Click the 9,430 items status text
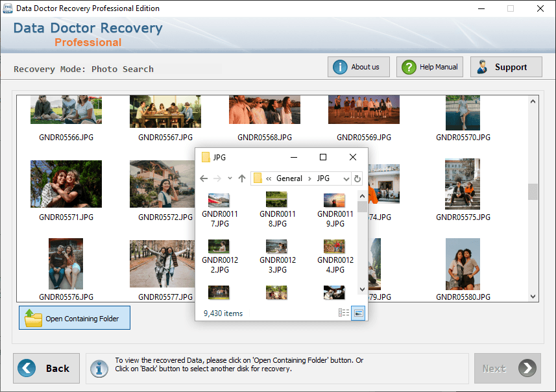Image resolution: width=556 pixels, height=392 pixels. click(x=223, y=313)
